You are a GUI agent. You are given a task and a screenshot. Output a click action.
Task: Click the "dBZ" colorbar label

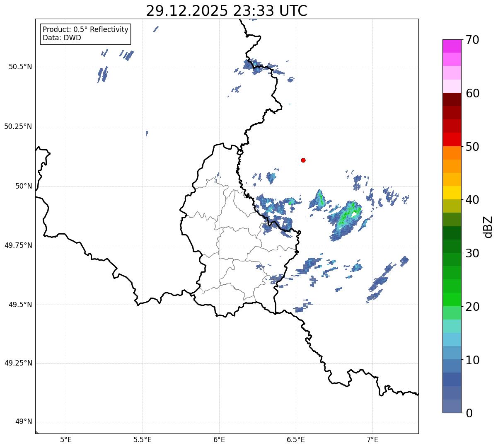tap(488, 226)
